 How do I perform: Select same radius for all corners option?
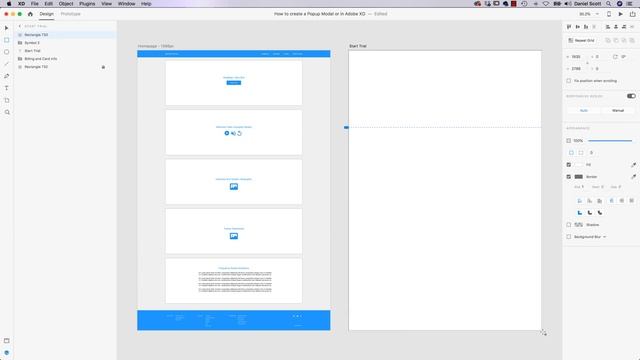(571, 153)
